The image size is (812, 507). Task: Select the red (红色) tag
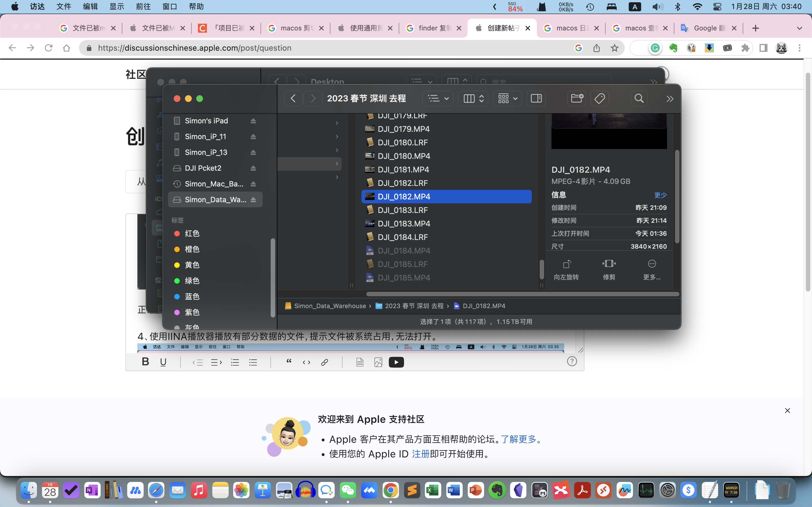pos(192,234)
